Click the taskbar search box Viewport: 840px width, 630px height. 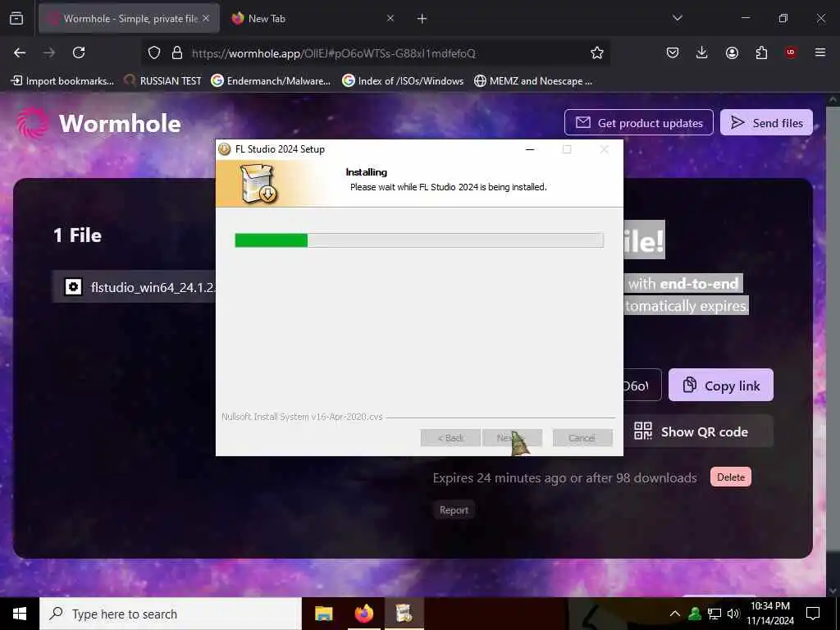click(171, 614)
